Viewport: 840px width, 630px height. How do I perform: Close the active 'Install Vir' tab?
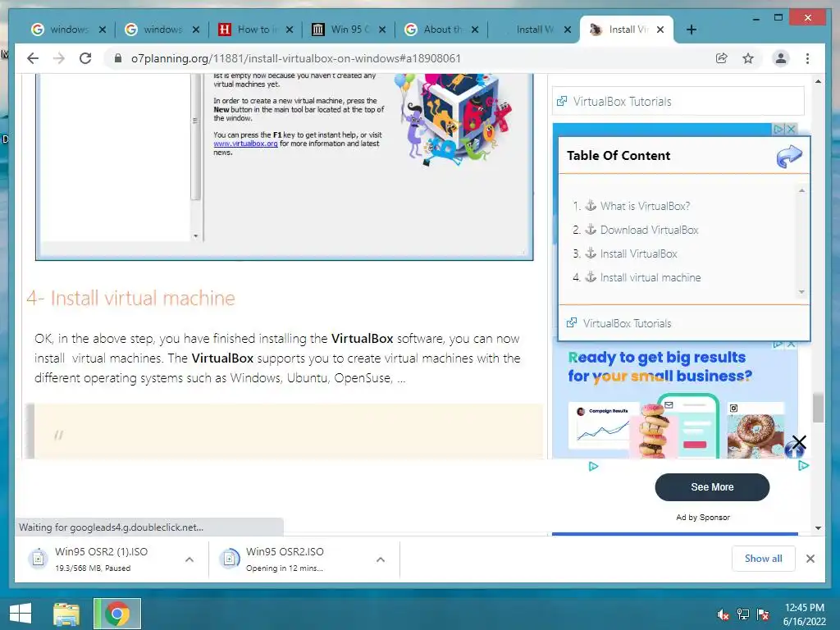(x=660, y=30)
